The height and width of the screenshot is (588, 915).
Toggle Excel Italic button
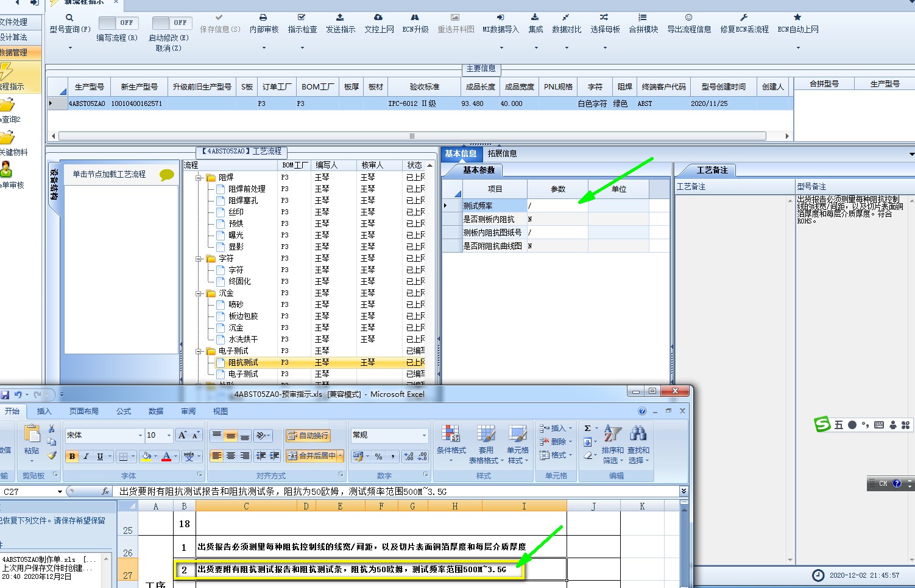(86, 456)
